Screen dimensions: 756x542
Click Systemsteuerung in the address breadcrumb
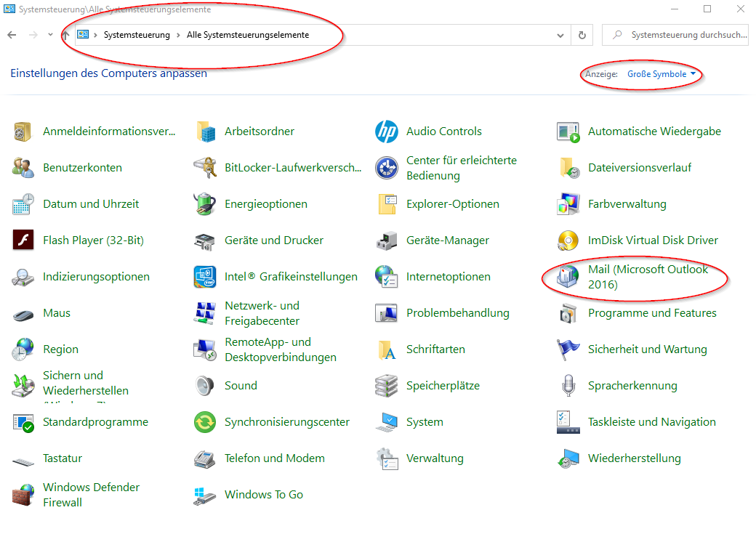[x=137, y=35]
